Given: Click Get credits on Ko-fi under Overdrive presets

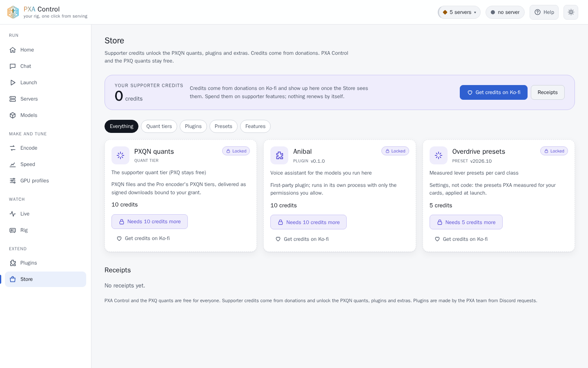Looking at the screenshot, I should 461,239.
